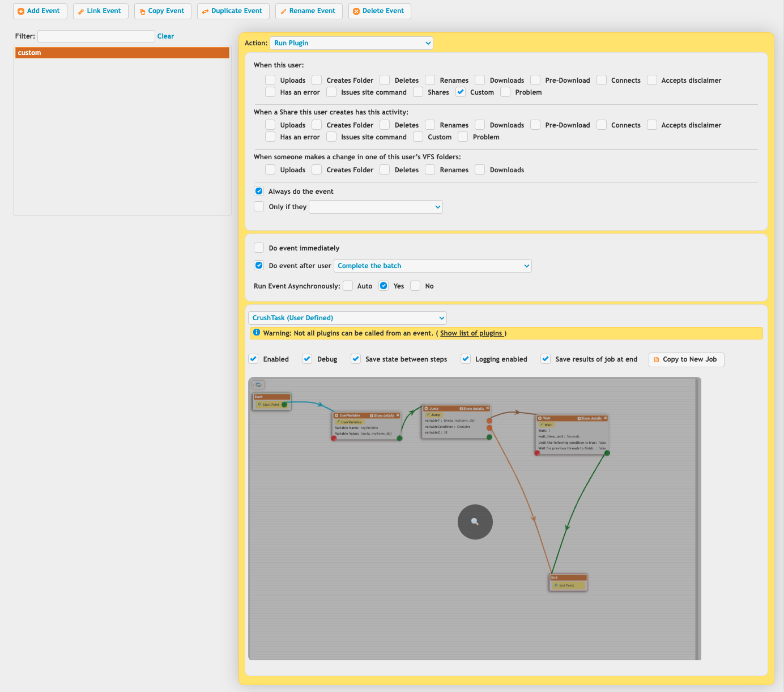Click into the Filter text field
Image resolution: width=784 pixels, height=692 pixels.
(x=96, y=36)
